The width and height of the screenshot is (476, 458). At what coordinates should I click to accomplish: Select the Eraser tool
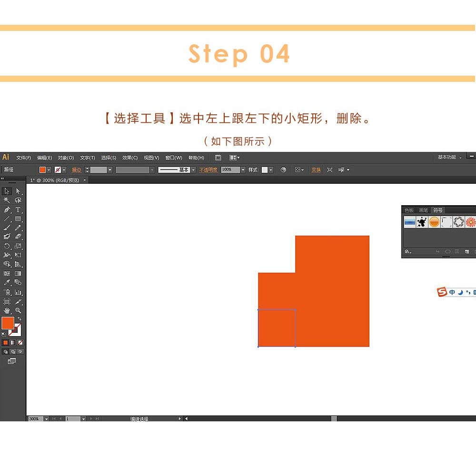tap(18, 236)
